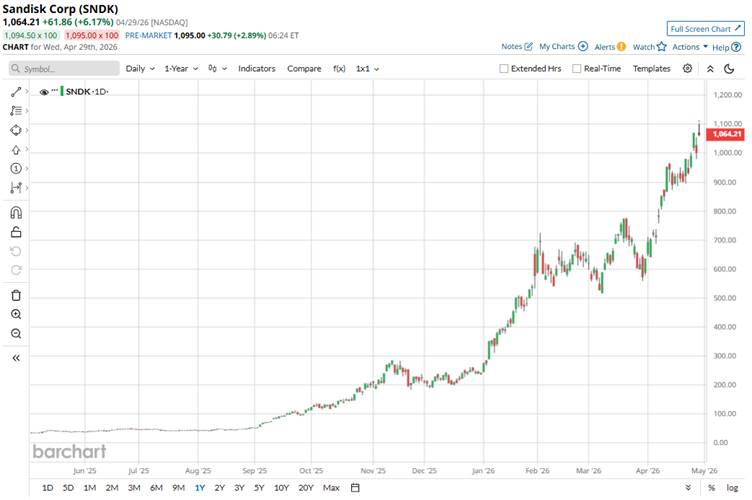Open the Actions dropdown menu

tap(689, 47)
